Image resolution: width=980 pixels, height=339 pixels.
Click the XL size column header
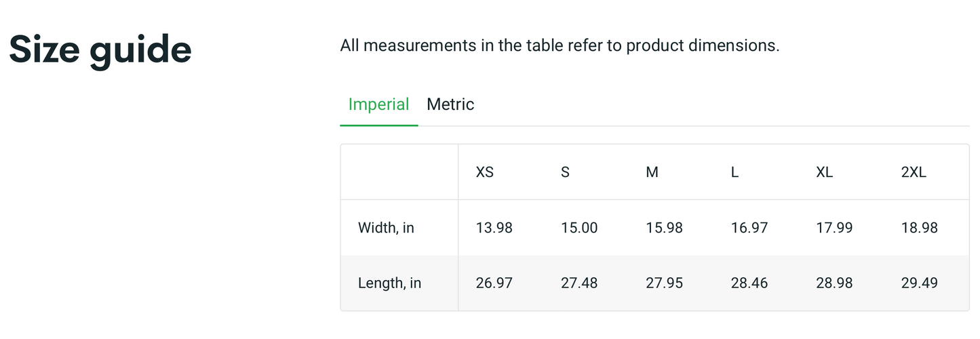[x=825, y=172]
